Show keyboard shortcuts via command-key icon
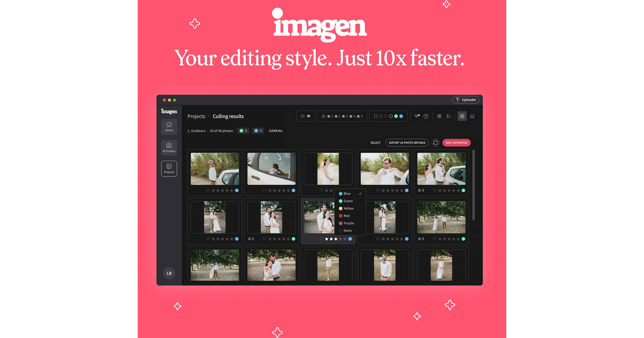This screenshot has height=338, width=644. pos(439,116)
